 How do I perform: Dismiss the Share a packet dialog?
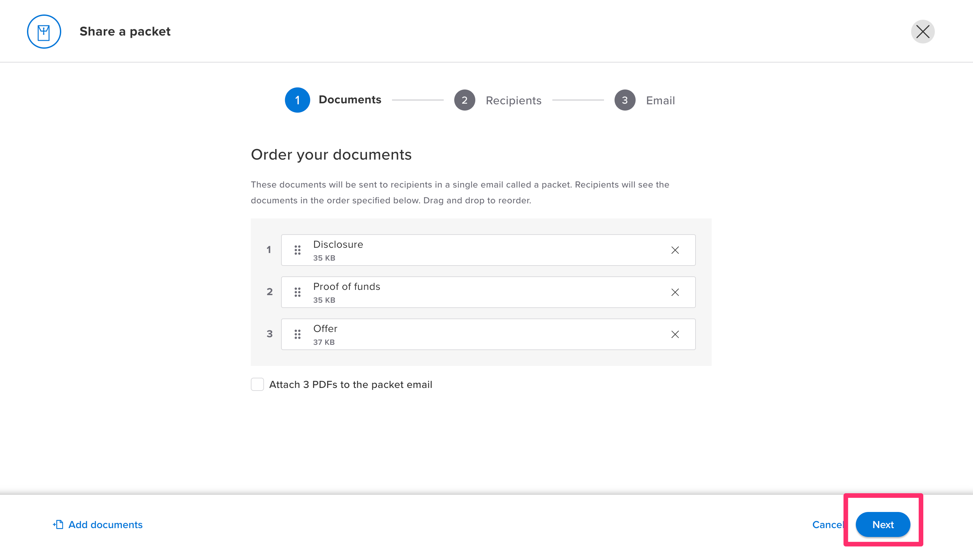click(923, 32)
